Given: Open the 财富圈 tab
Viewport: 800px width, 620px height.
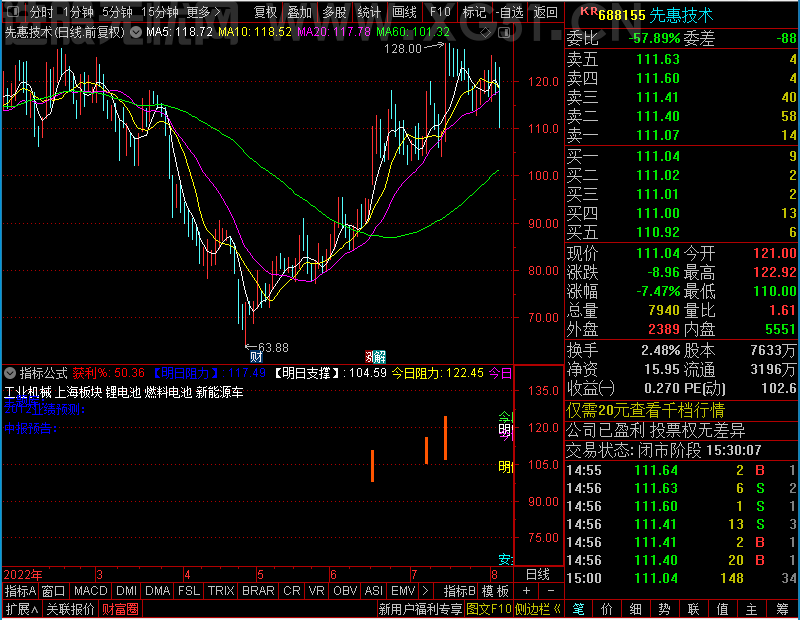Looking at the screenshot, I should pos(120,609).
